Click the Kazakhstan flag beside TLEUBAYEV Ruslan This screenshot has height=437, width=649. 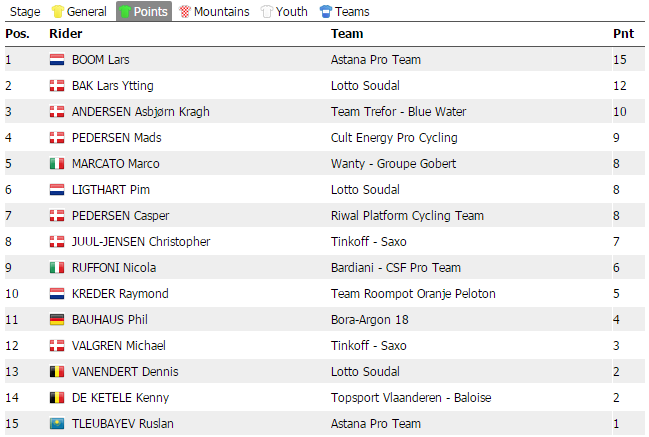coord(57,424)
